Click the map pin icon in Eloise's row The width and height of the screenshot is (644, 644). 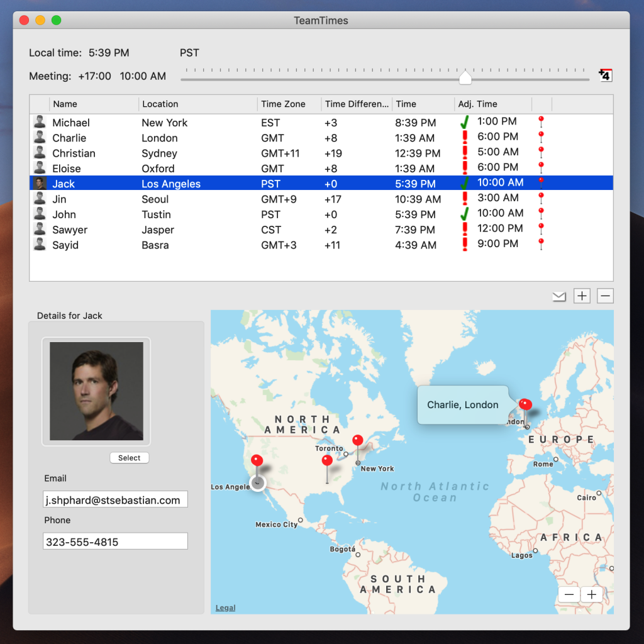tap(541, 167)
